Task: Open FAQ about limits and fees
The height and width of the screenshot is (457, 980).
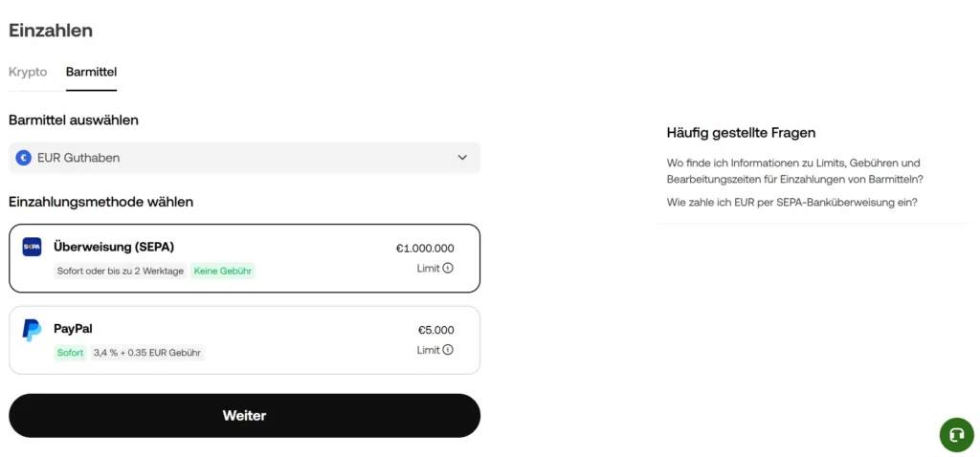Action: [x=794, y=171]
